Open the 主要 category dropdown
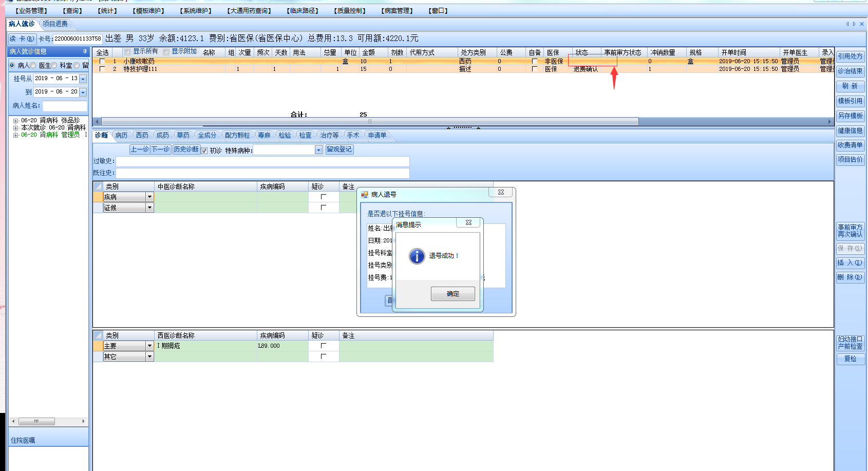The width and height of the screenshot is (868, 471). [x=149, y=346]
